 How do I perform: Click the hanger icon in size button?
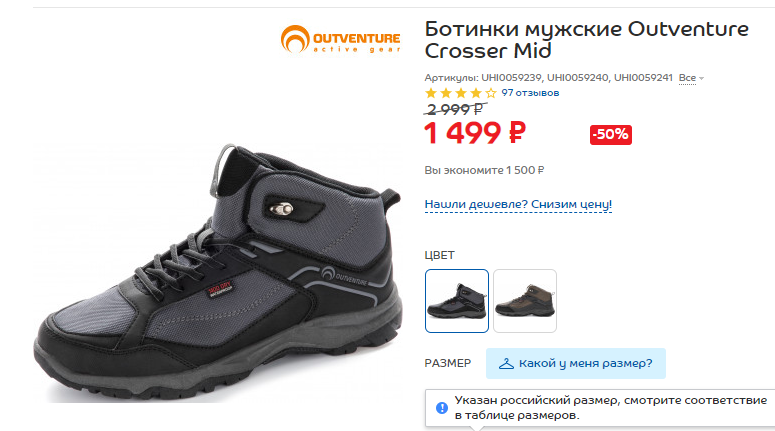point(506,364)
